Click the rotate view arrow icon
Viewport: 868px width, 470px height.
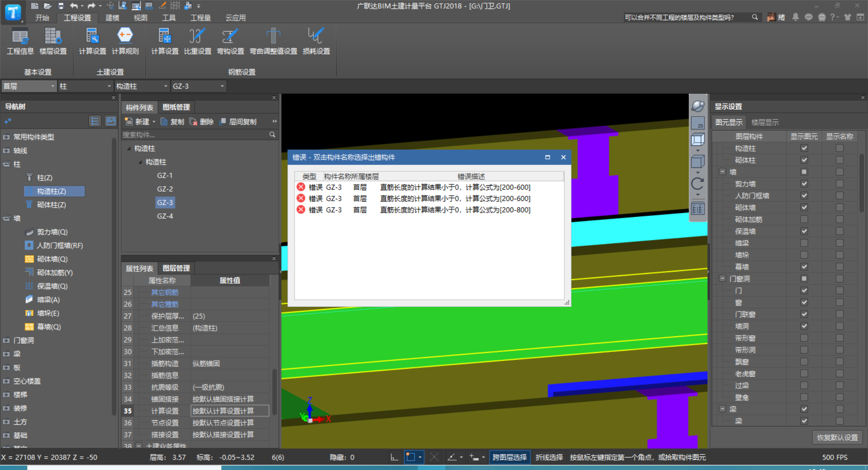pyautogui.click(x=698, y=183)
